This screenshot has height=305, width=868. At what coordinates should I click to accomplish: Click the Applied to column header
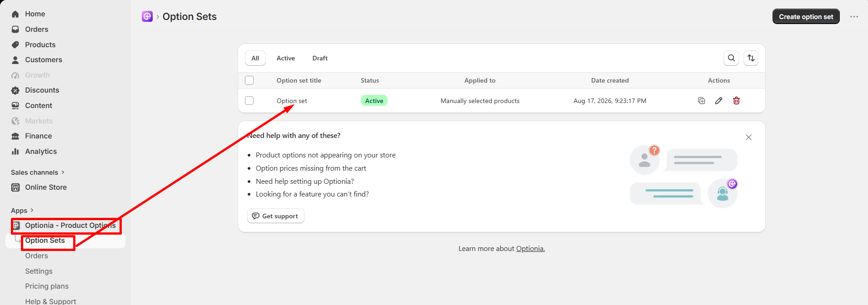coord(480,80)
